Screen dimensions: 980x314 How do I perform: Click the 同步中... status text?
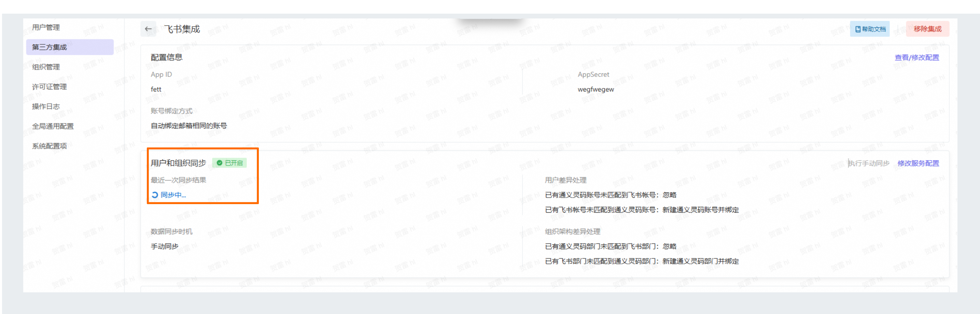(x=173, y=195)
